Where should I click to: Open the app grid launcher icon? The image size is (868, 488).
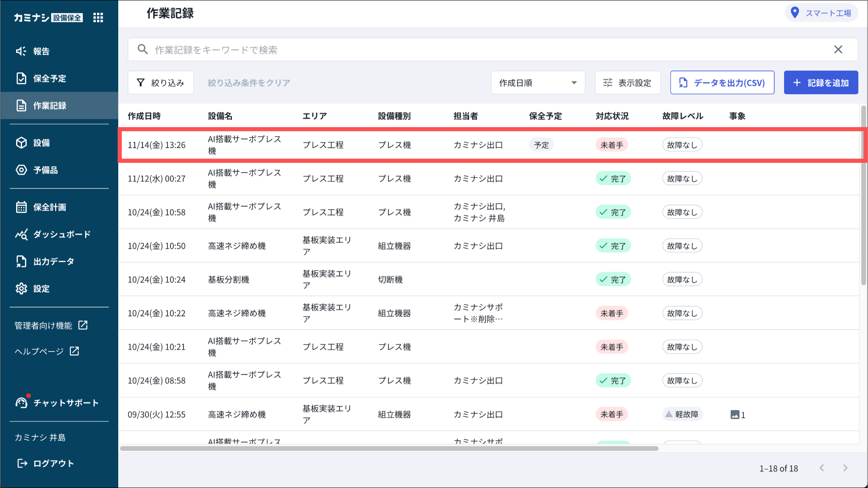[x=98, y=17]
